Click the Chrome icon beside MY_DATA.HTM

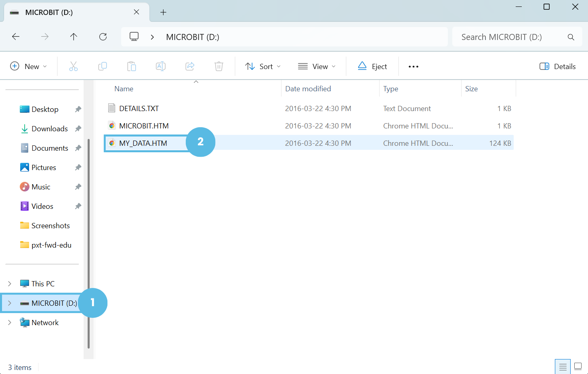coord(112,143)
